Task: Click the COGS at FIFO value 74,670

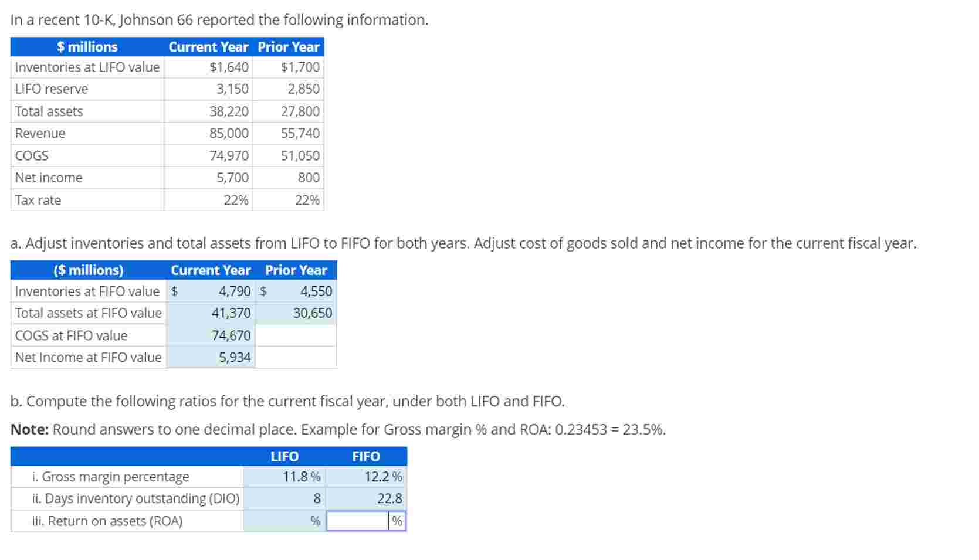Action: coord(231,335)
